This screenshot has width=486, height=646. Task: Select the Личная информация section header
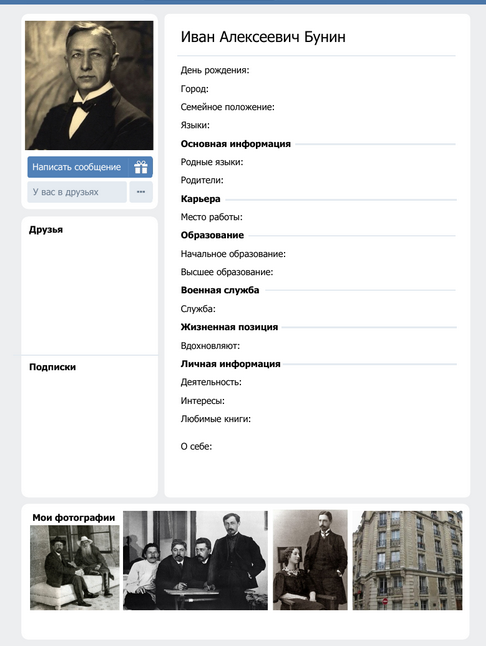[x=231, y=364]
